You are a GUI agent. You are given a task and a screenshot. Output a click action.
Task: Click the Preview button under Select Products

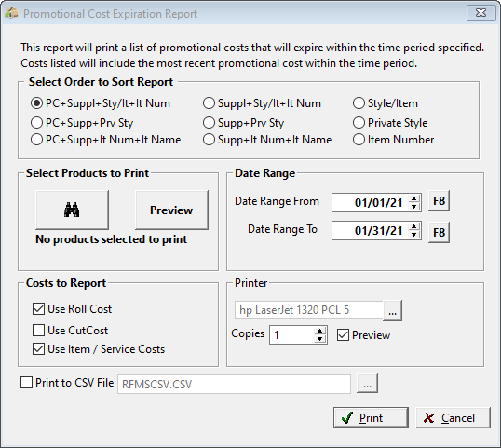tap(171, 210)
